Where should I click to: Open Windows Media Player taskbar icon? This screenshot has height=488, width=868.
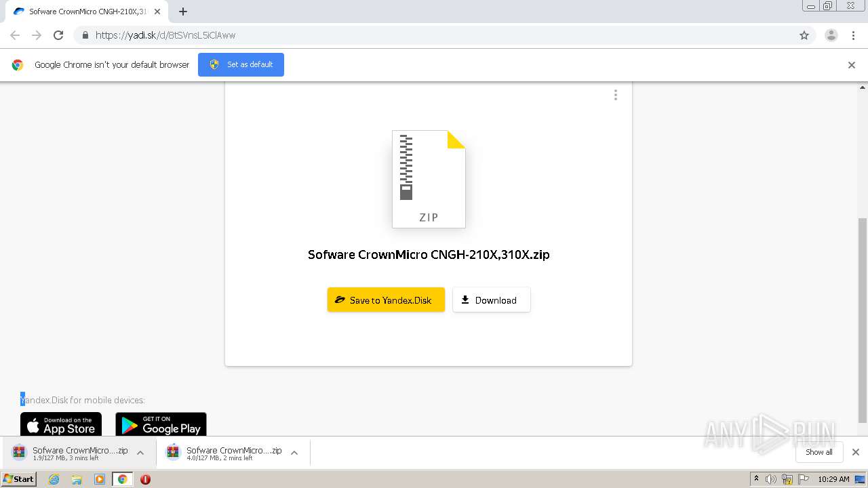tap(100, 479)
